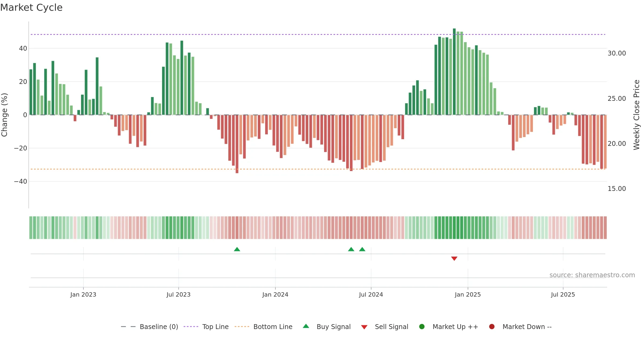Click the Market Cycle chart title
The height and width of the screenshot is (362, 644).
click(31, 8)
